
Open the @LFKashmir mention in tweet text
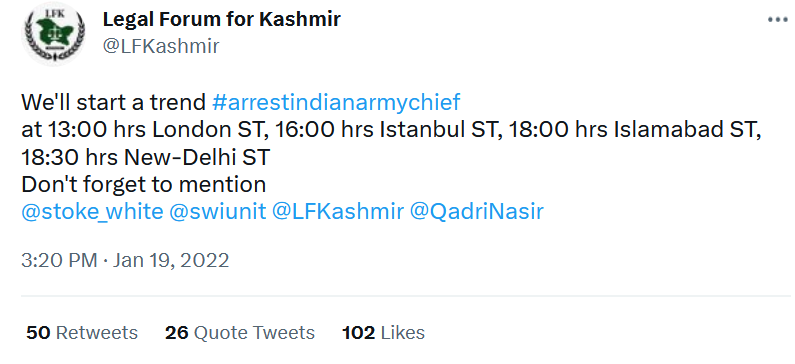click(338, 211)
